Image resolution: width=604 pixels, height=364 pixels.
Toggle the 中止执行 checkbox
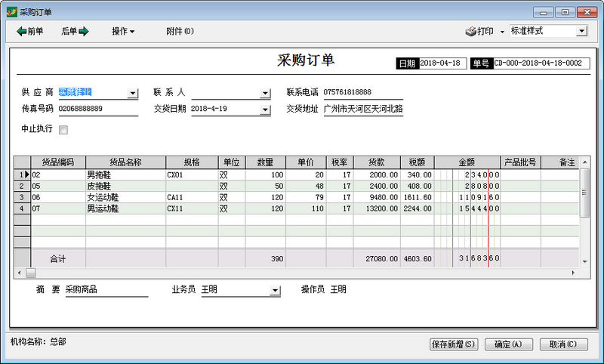coord(63,130)
